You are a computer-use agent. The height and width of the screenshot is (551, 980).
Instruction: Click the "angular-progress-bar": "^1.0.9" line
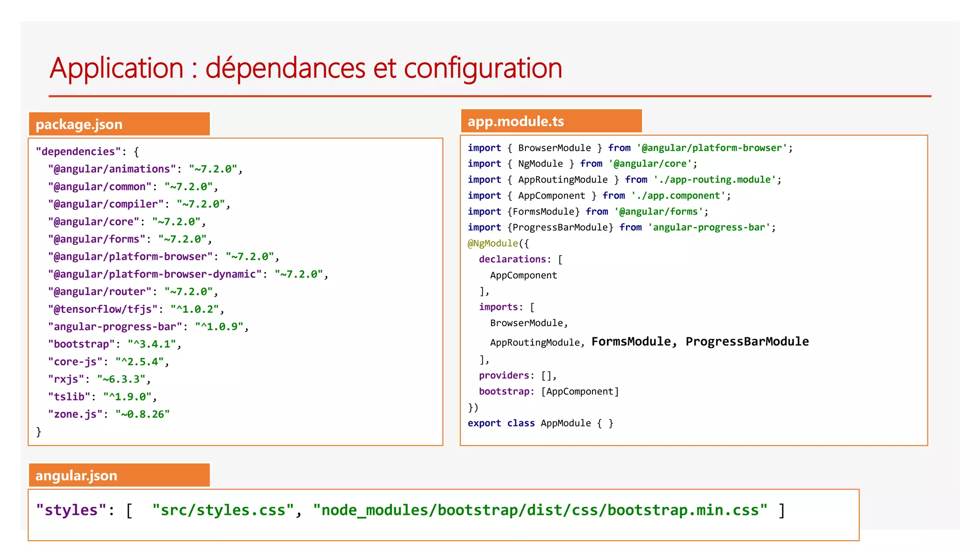[148, 327]
